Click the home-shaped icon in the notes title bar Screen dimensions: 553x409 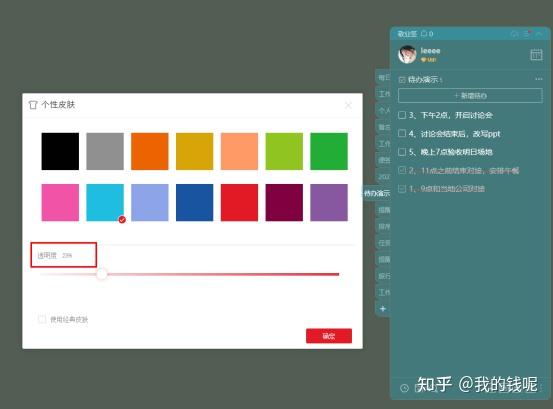point(515,34)
